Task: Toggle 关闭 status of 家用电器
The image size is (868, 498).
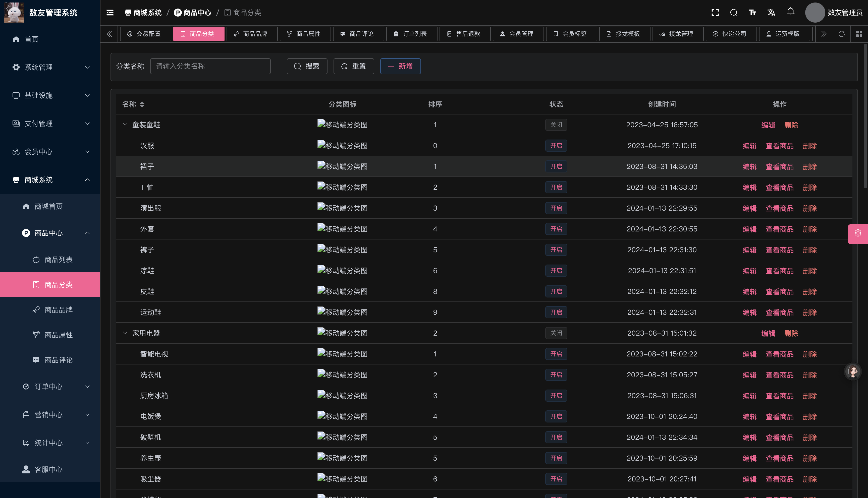Action: tap(556, 333)
